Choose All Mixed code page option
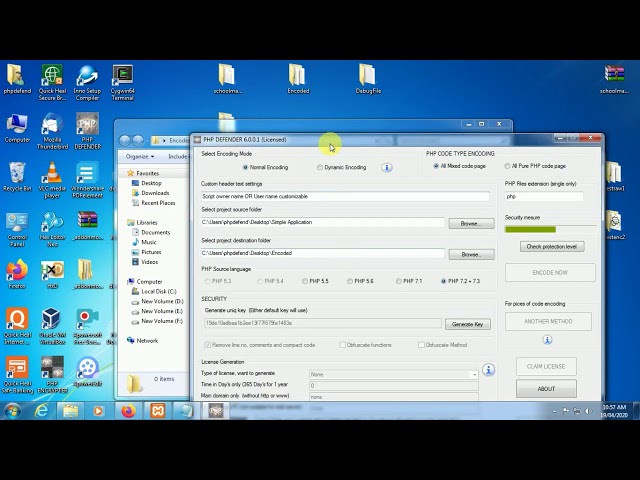The image size is (640, 480). pos(460,166)
